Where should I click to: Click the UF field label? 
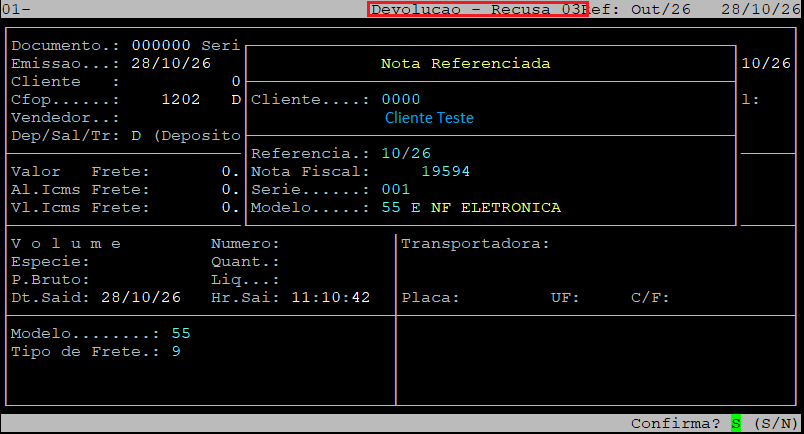click(x=565, y=298)
